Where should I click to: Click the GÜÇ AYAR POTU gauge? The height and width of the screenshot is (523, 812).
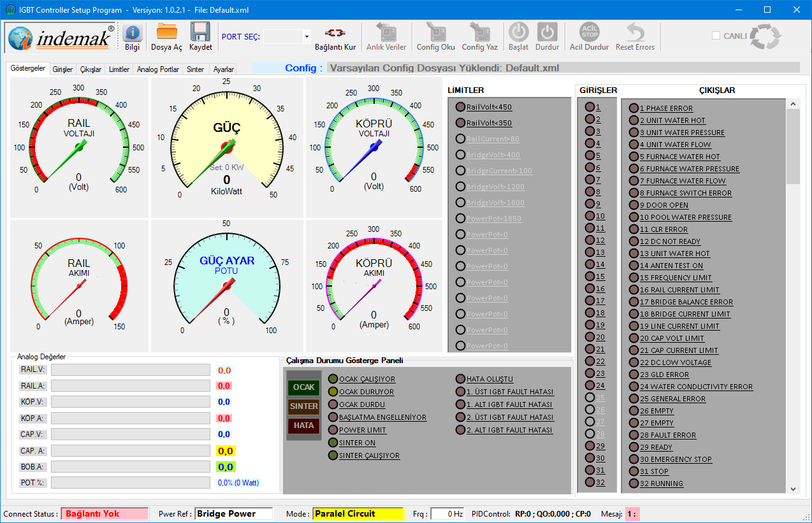[x=227, y=286]
